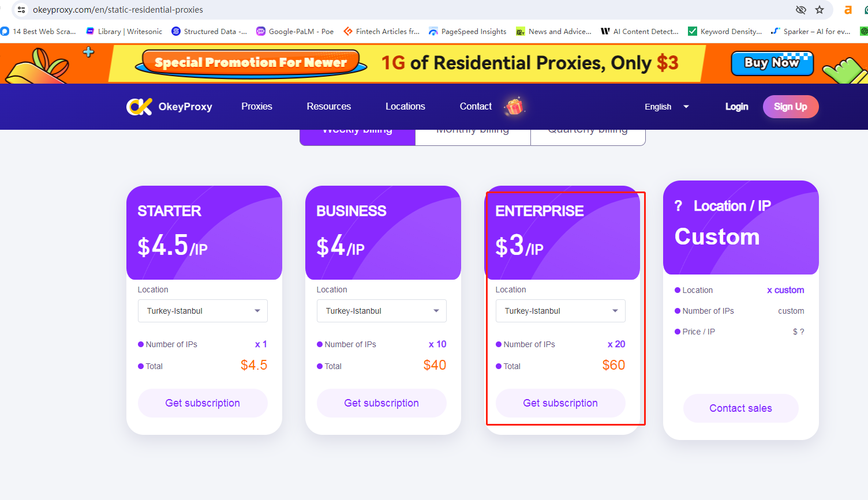Click the ENTERPRISE plan heading
The height and width of the screenshot is (500, 868).
[540, 211]
